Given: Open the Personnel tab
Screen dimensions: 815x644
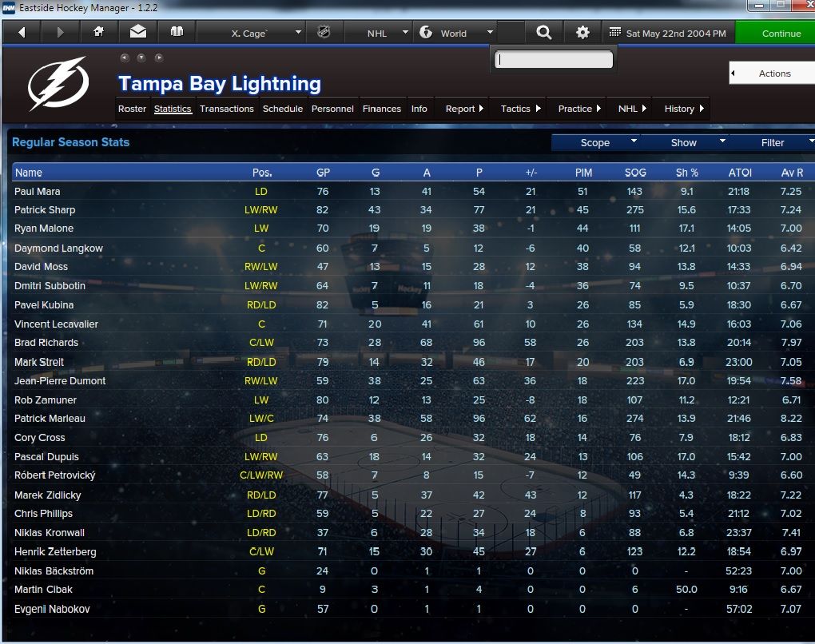Looking at the screenshot, I should pyautogui.click(x=332, y=109).
